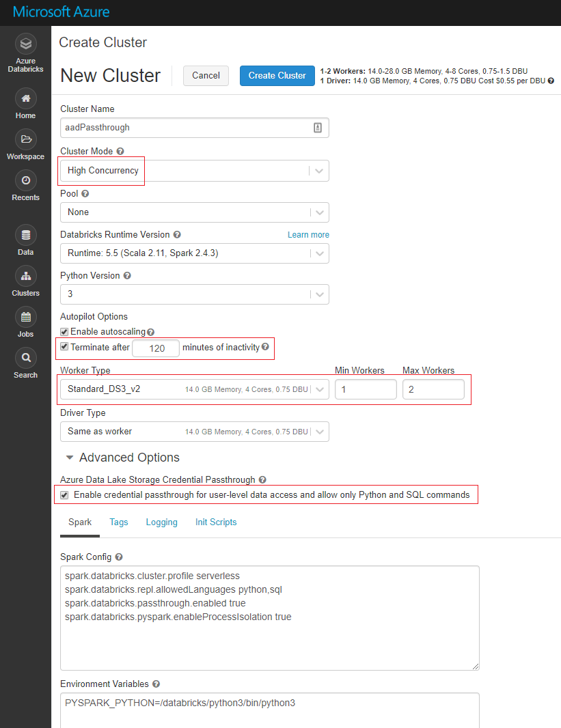Click help icon after minutes of inactivity

(265, 347)
